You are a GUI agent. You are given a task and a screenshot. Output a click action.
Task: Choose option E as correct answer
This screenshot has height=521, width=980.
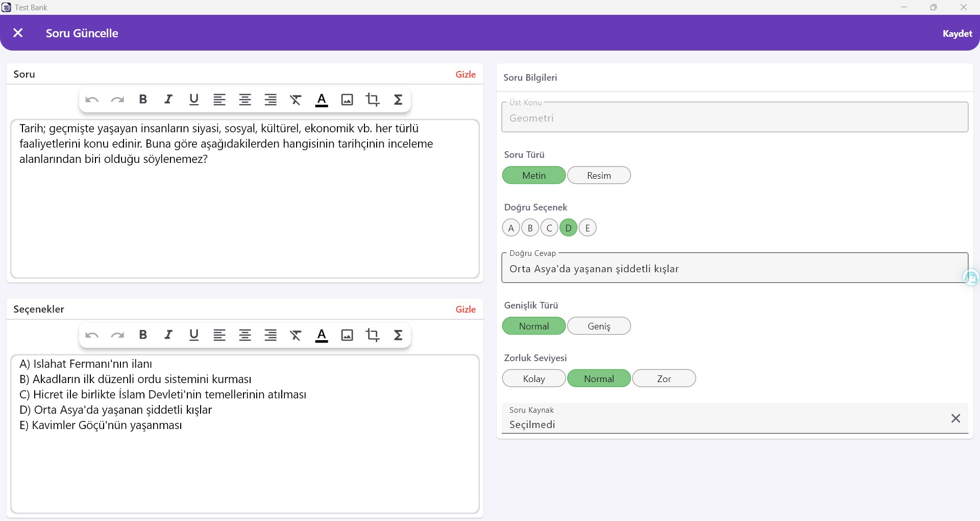pyautogui.click(x=587, y=228)
